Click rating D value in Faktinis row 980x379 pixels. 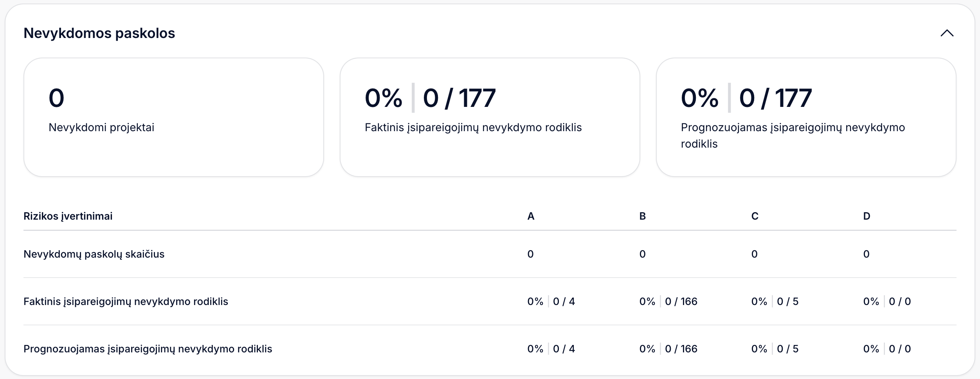887,301
